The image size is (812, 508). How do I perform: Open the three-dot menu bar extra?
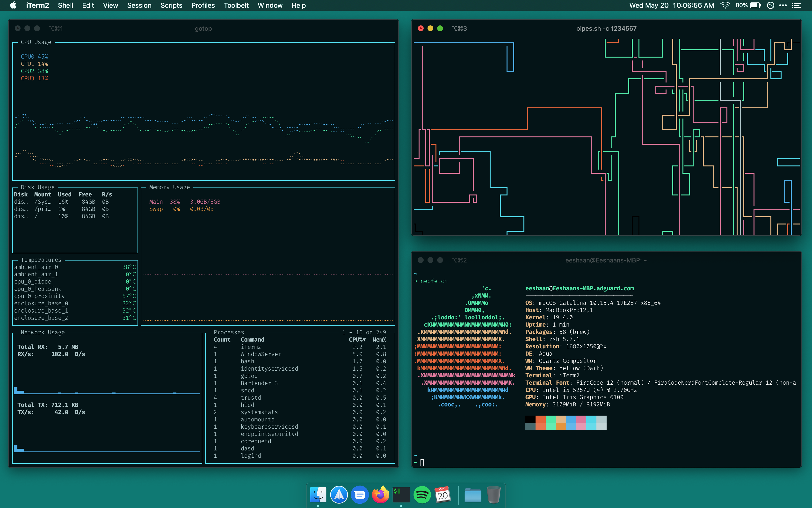pyautogui.click(x=783, y=5)
